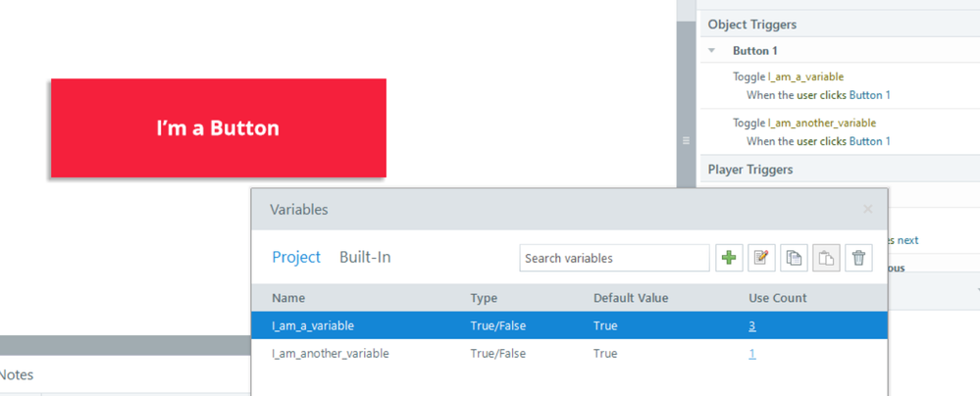The height and width of the screenshot is (396, 980).
Task: Click the red I'm a Button object
Action: point(218,128)
